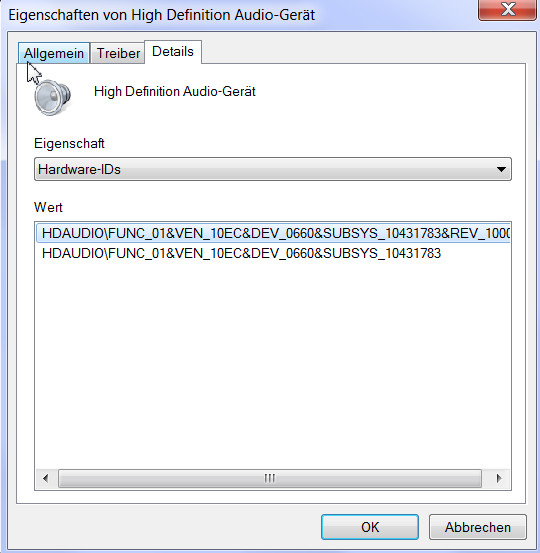Select the Details tab
Screen dimensions: 540x553
click(x=173, y=52)
